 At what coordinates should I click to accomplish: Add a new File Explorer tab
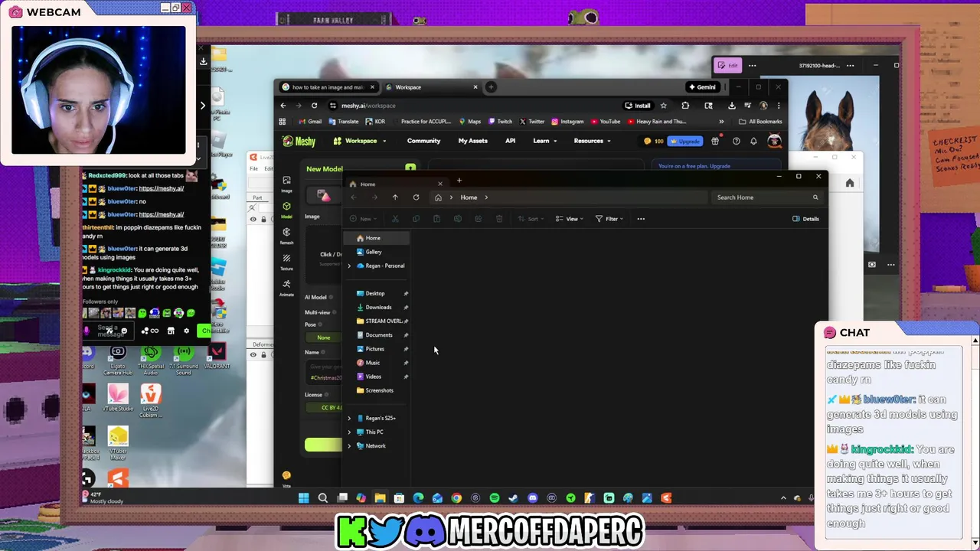(459, 181)
